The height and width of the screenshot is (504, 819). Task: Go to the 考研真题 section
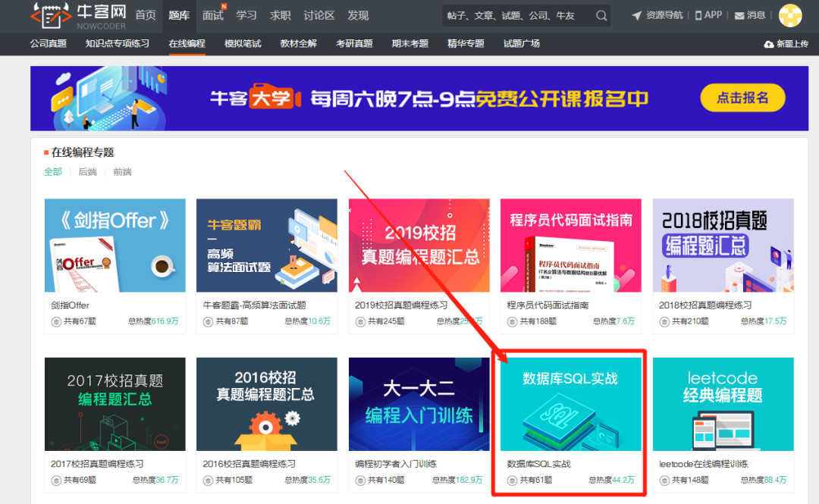tap(354, 44)
